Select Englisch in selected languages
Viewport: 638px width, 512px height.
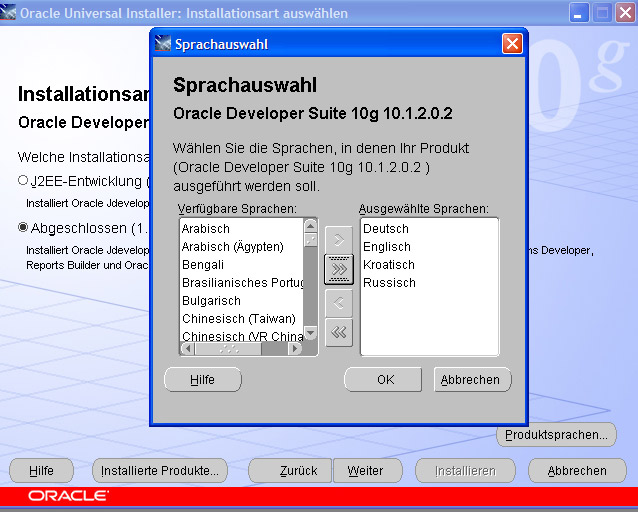coord(429,247)
